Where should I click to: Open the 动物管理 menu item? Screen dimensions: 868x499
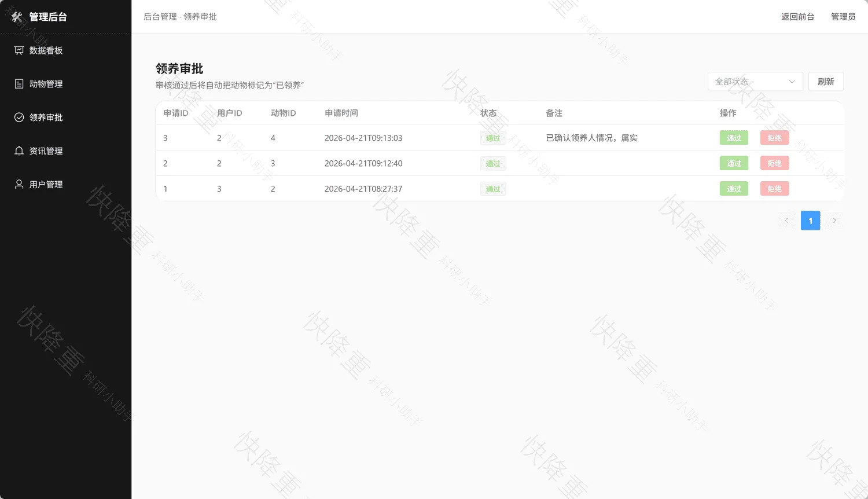[65, 84]
